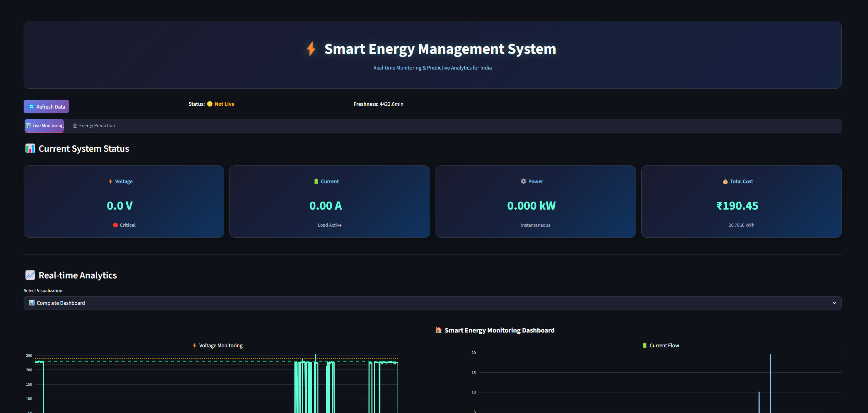Click the Voltage Monitoring chart title
This screenshot has height=413, width=868.
tap(221, 346)
